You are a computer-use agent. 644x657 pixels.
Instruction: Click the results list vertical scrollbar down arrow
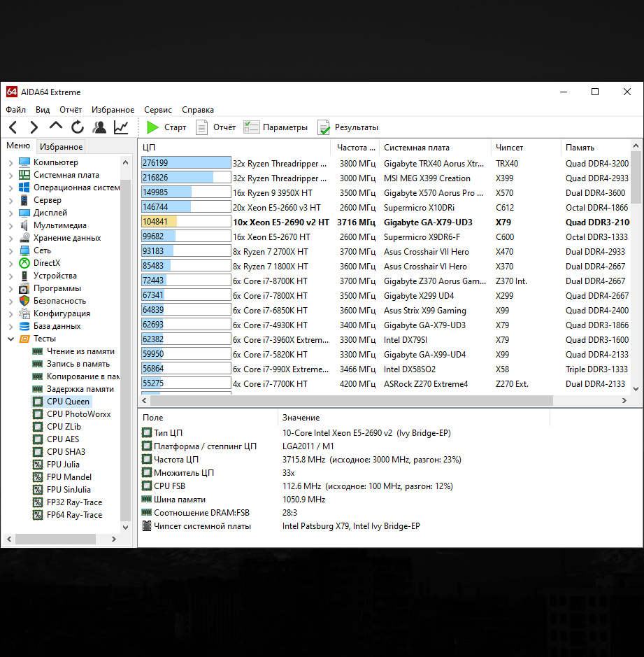(636, 389)
